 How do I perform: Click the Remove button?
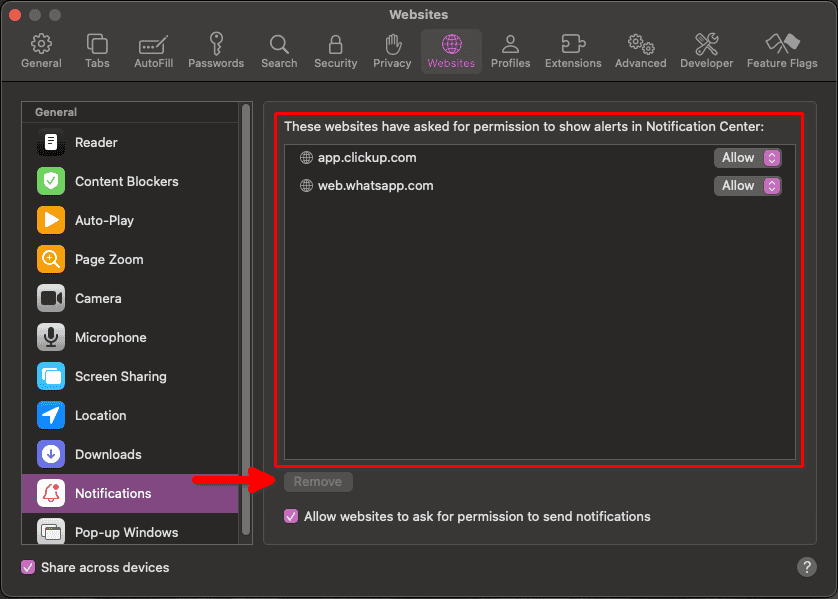(x=318, y=482)
